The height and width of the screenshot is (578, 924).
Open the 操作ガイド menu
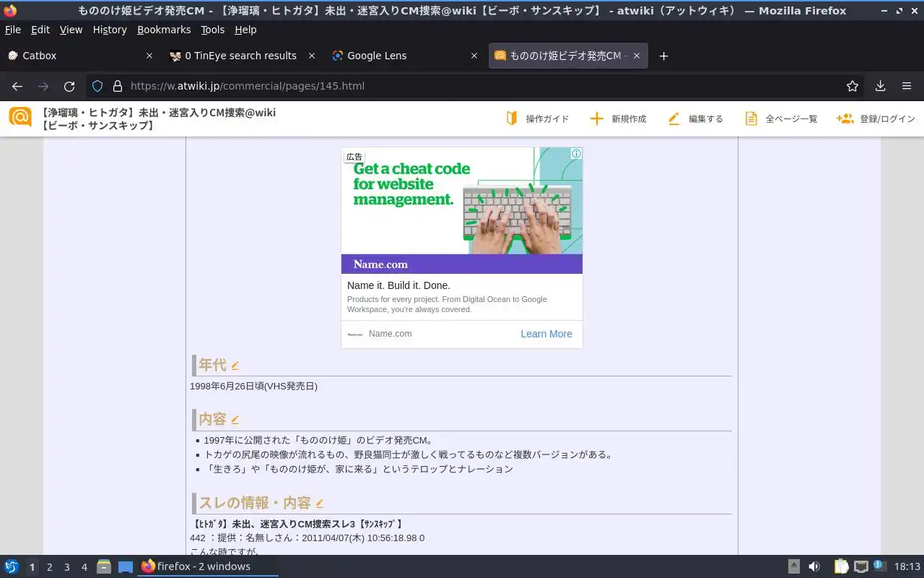coord(537,118)
